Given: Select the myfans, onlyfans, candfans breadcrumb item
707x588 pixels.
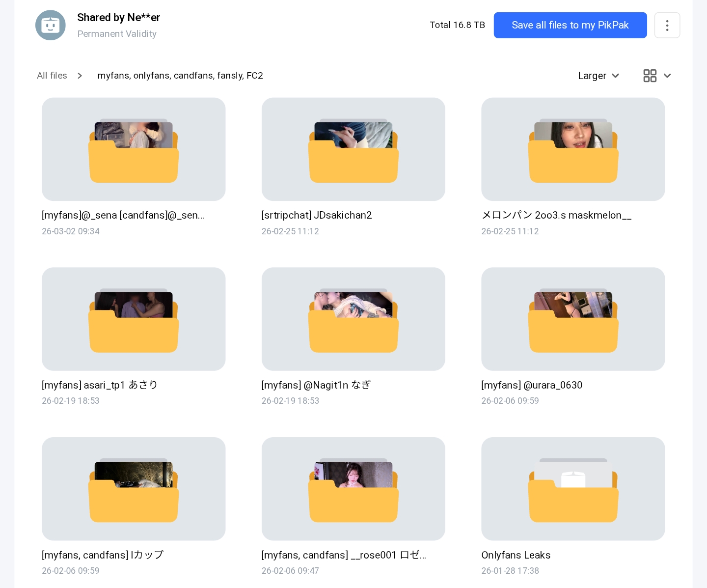Looking at the screenshot, I should click(x=180, y=76).
